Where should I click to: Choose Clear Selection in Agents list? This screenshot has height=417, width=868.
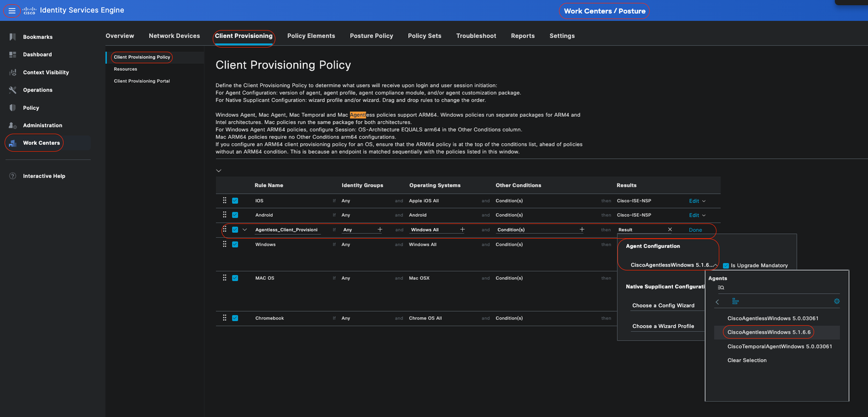[747, 361]
